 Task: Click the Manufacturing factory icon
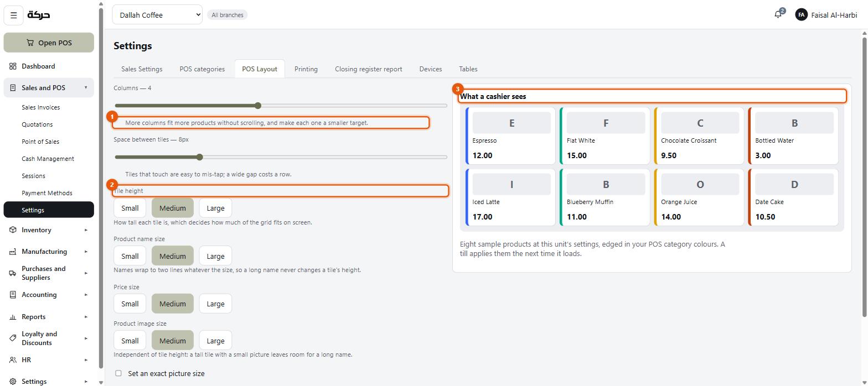pos(13,252)
